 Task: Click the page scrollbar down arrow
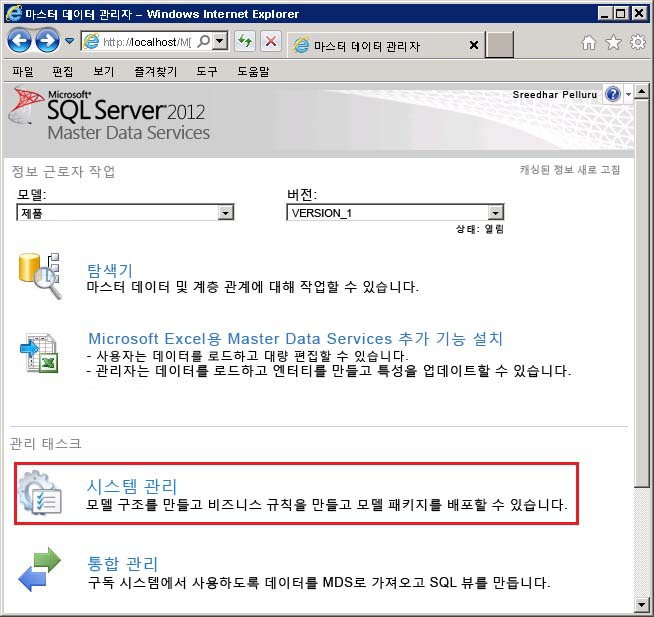pos(642,604)
